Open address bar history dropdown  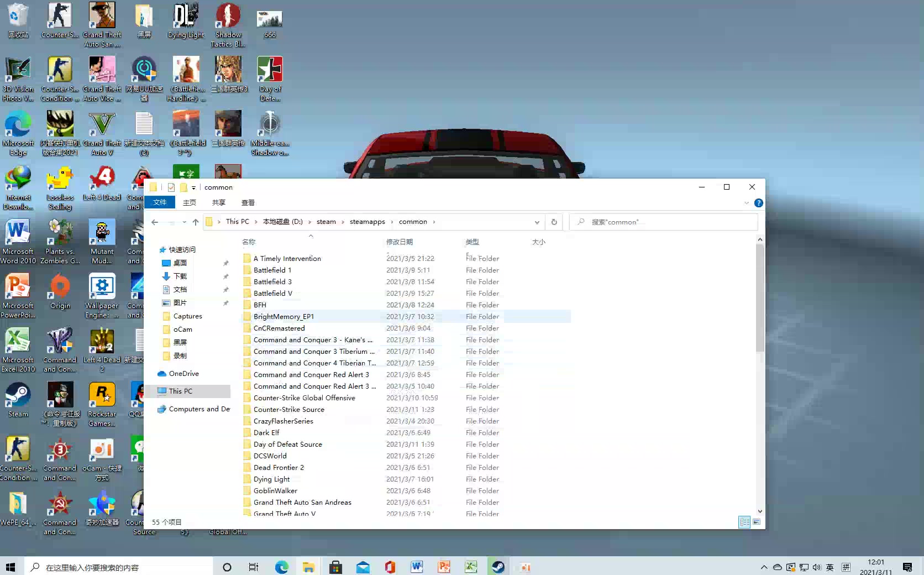537,222
